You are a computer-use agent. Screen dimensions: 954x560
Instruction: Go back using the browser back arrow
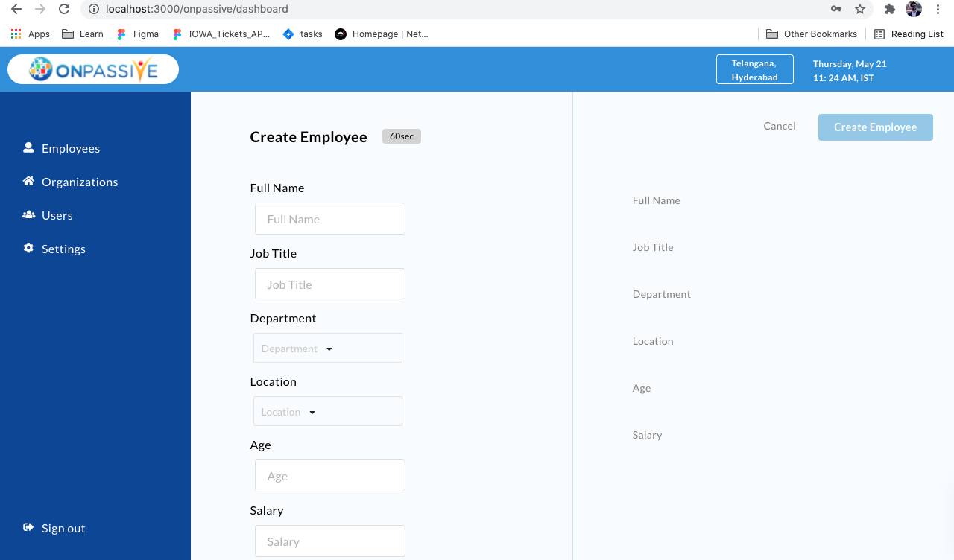15,10
